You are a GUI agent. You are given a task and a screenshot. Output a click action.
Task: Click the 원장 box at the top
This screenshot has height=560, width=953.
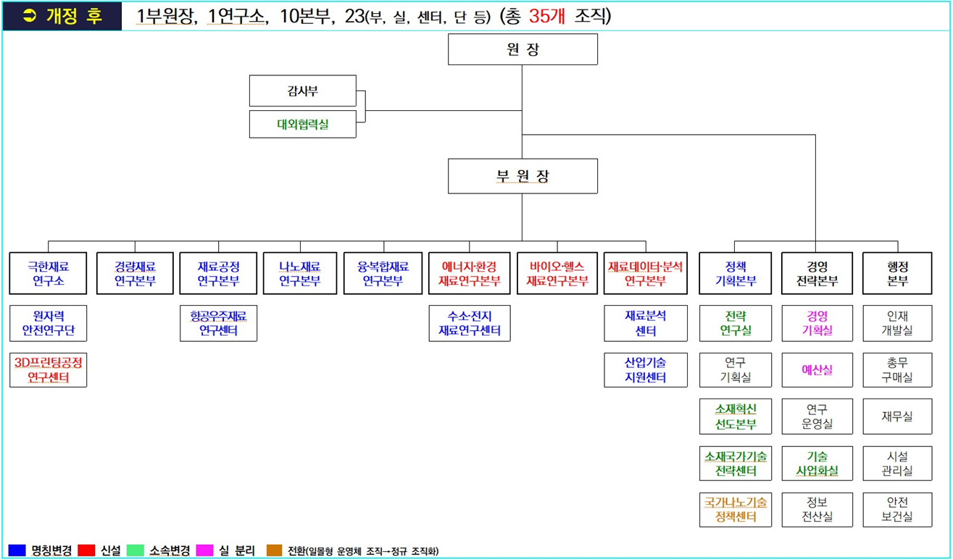click(523, 49)
